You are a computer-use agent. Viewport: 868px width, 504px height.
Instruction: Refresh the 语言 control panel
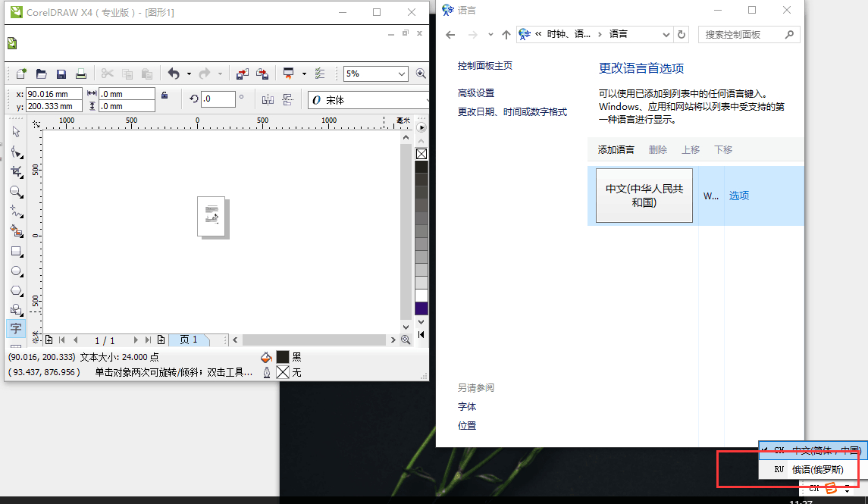[x=682, y=34]
